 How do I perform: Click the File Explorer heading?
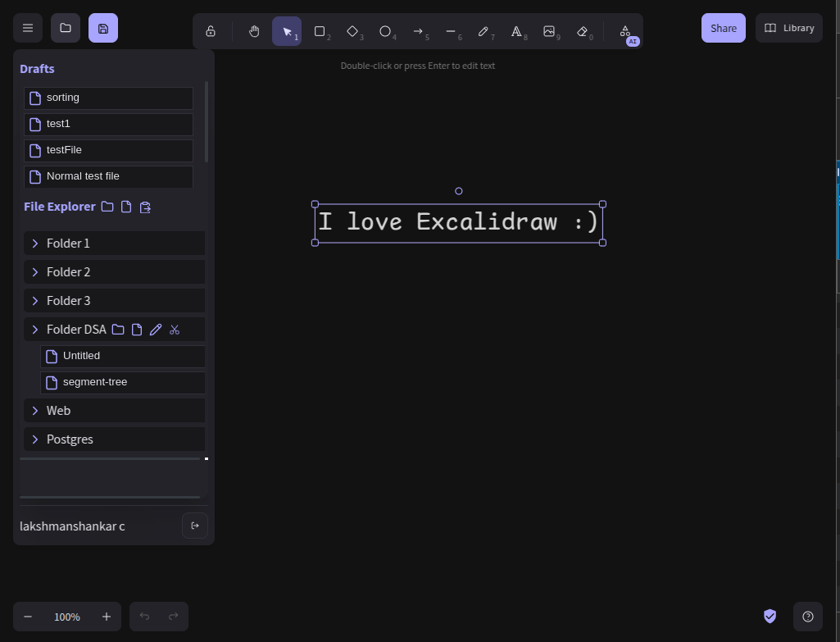pos(60,207)
